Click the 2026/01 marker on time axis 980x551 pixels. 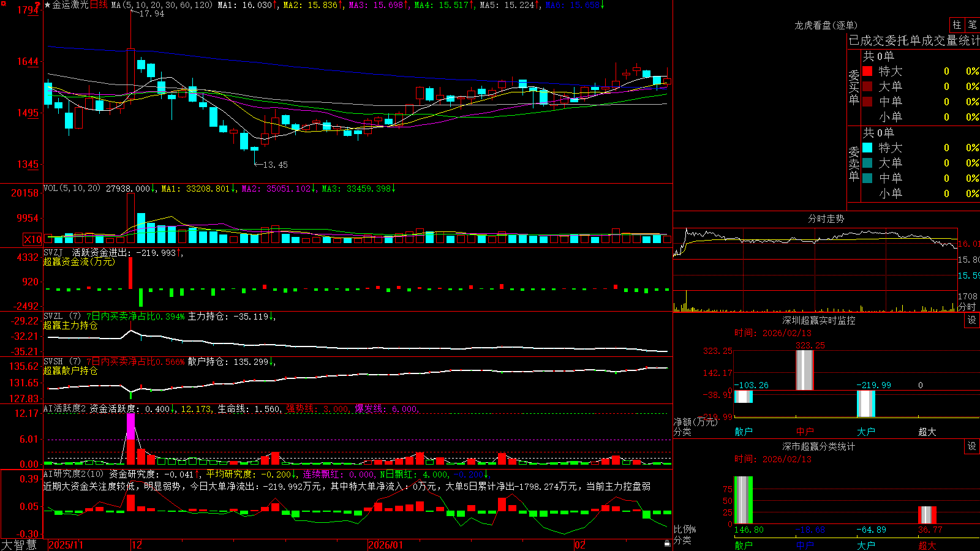[x=386, y=545]
